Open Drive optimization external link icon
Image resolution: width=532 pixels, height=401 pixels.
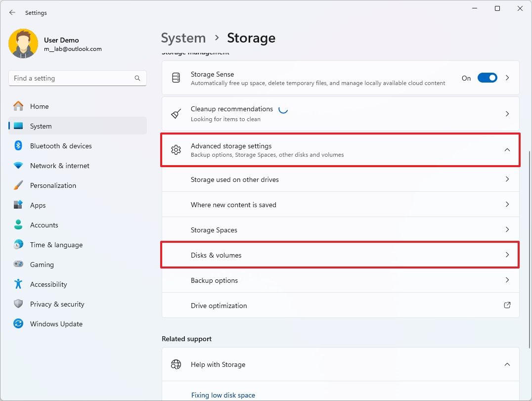point(507,306)
